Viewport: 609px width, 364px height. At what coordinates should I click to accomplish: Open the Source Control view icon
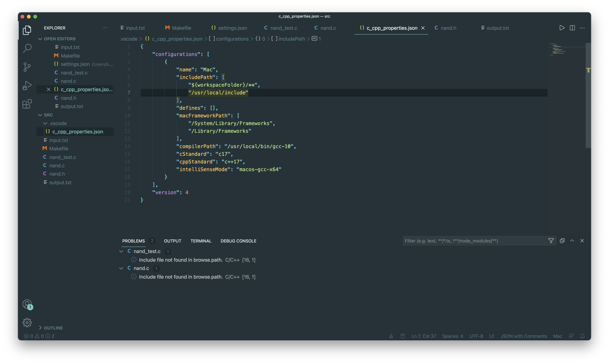click(x=27, y=67)
